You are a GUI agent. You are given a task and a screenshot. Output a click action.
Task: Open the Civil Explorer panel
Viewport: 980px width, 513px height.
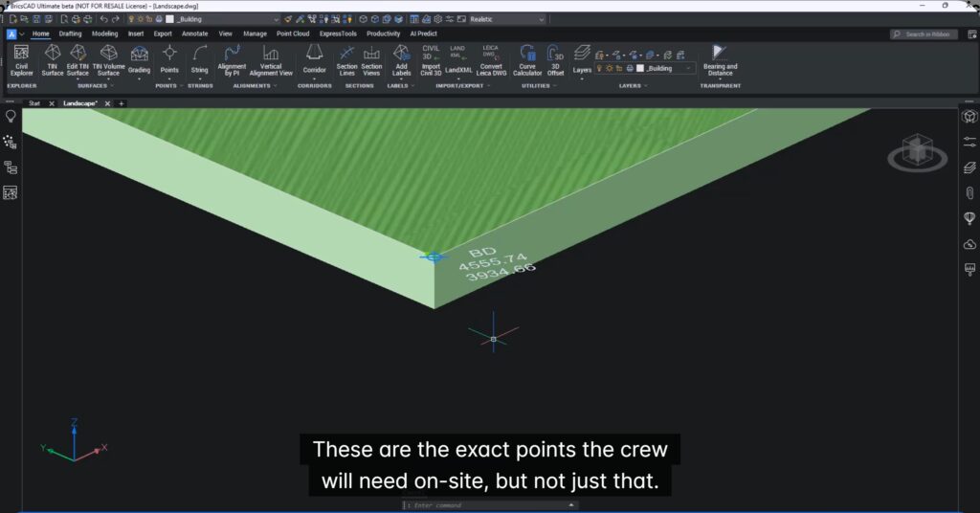[x=21, y=59]
